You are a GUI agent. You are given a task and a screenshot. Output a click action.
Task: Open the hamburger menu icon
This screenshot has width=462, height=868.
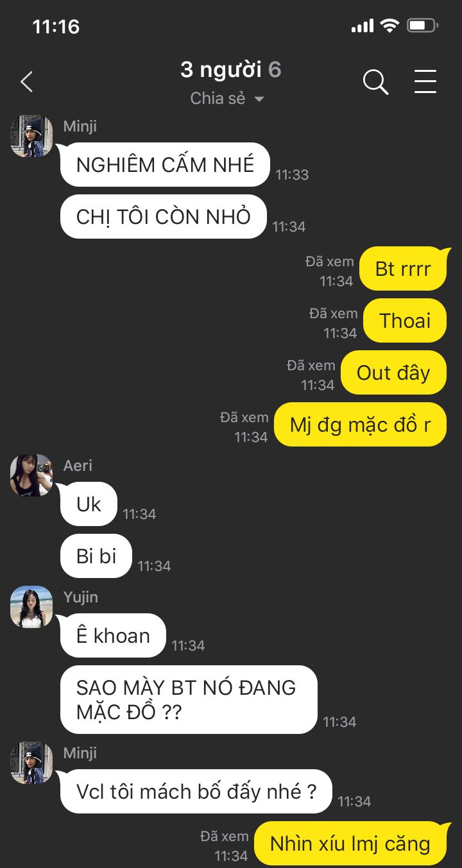425,81
